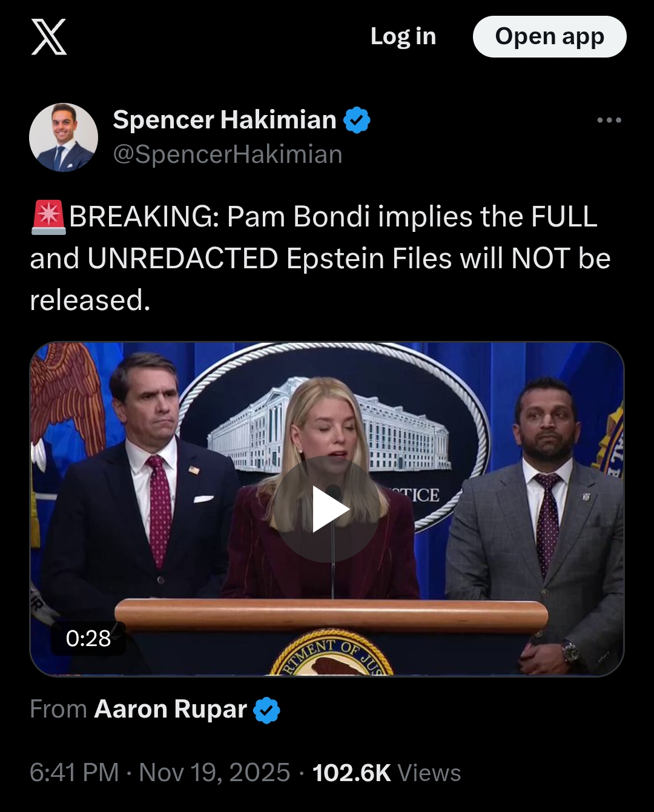Open the three-dot more options menu
The width and height of the screenshot is (654, 812).
click(609, 120)
